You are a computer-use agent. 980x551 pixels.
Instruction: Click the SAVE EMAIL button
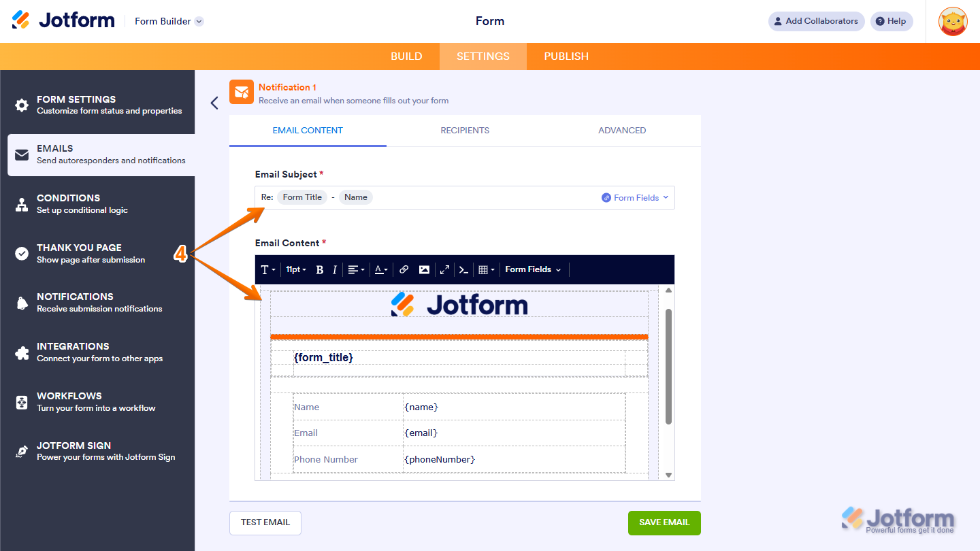(x=664, y=522)
